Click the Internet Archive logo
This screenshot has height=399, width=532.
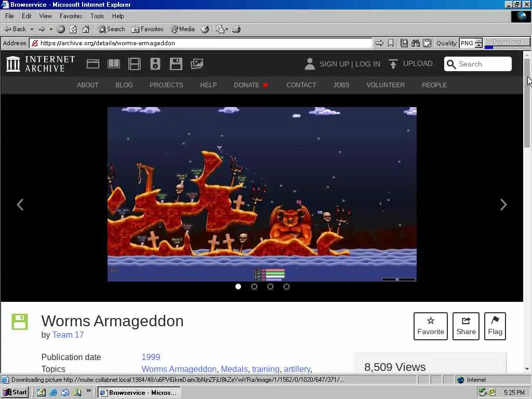(41, 64)
